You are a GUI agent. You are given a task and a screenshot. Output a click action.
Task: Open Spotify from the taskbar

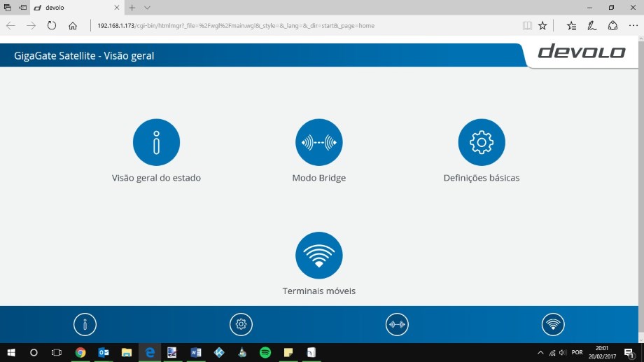265,352
